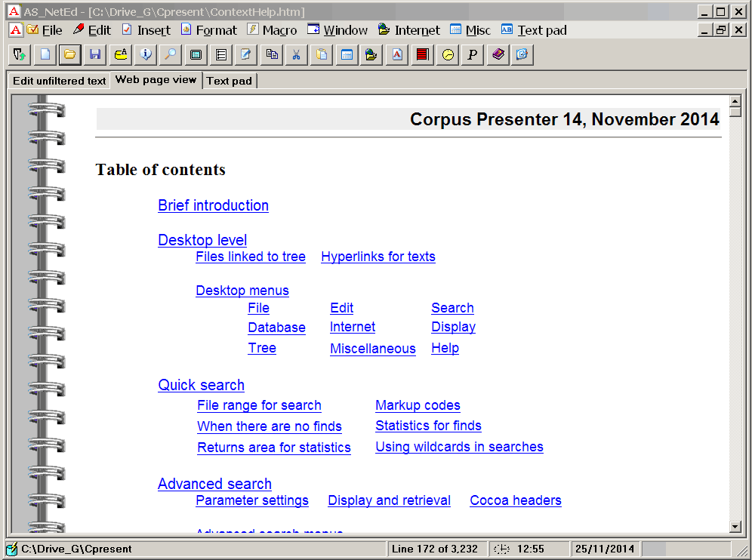This screenshot has height=560, width=752.
Task: Switch to Edit unfiltered text tab
Action: [x=59, y=81]
